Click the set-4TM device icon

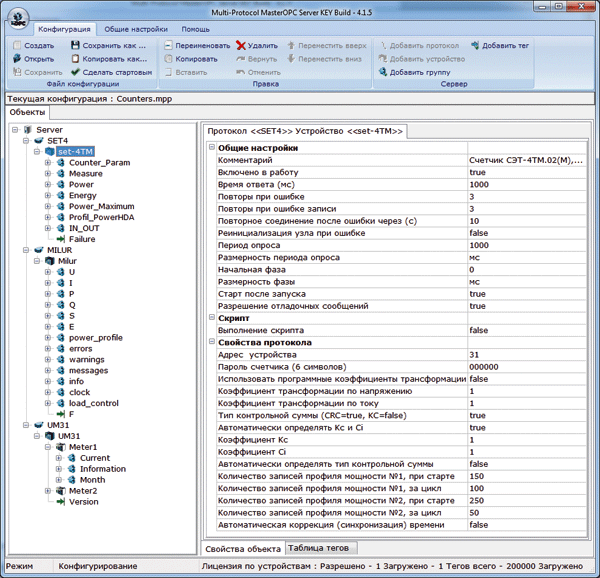tap(50, 151)
